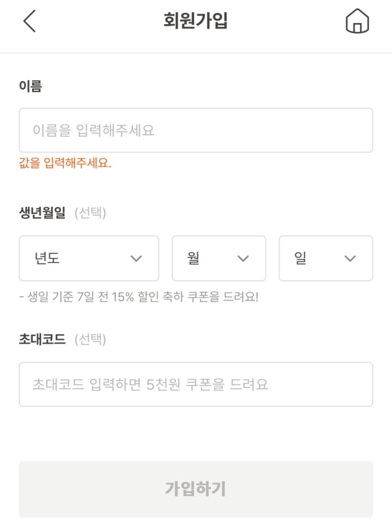Focus the 초대코드 invite code input field
Screen dimensions: 392x532
196,384
